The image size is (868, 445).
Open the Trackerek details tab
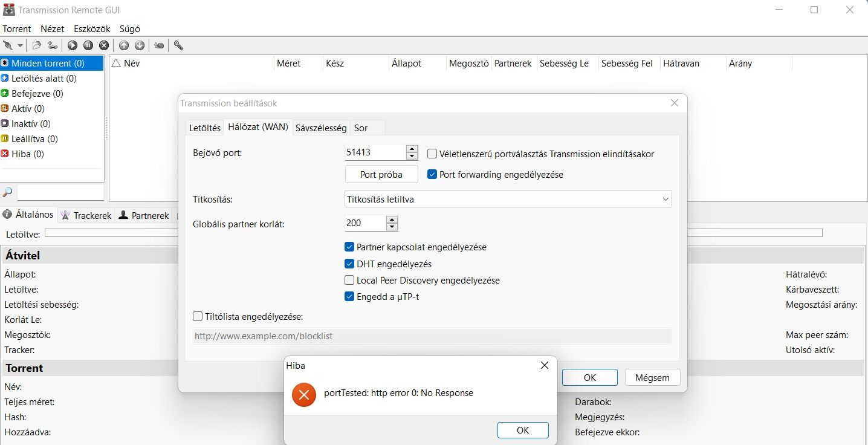coord(86,215)
